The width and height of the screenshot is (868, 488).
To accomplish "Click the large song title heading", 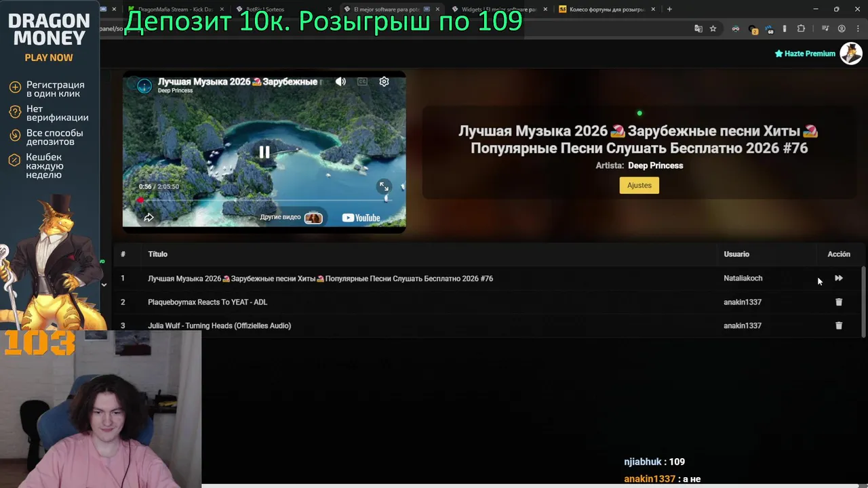I will (x=639, y=140).
